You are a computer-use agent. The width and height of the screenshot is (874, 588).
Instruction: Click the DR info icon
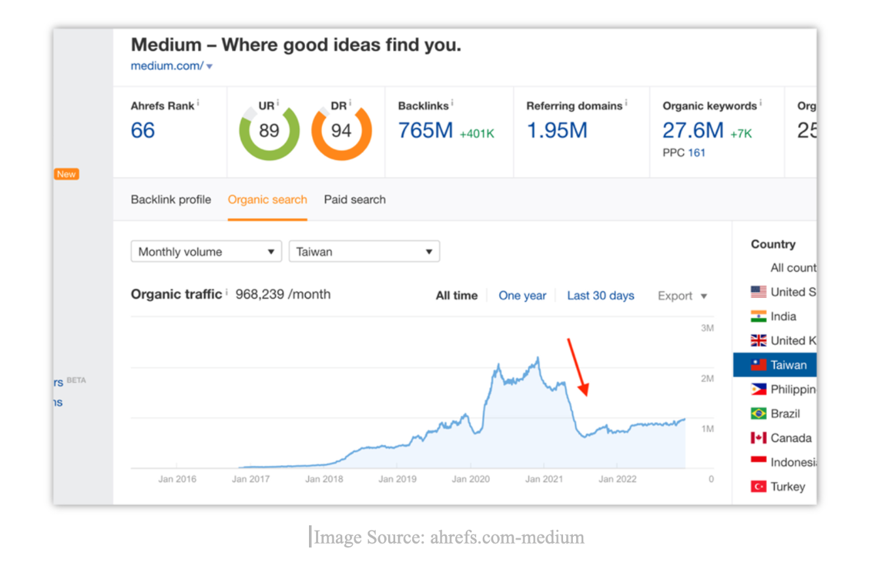pyautogui.click(x=350, y=103)
